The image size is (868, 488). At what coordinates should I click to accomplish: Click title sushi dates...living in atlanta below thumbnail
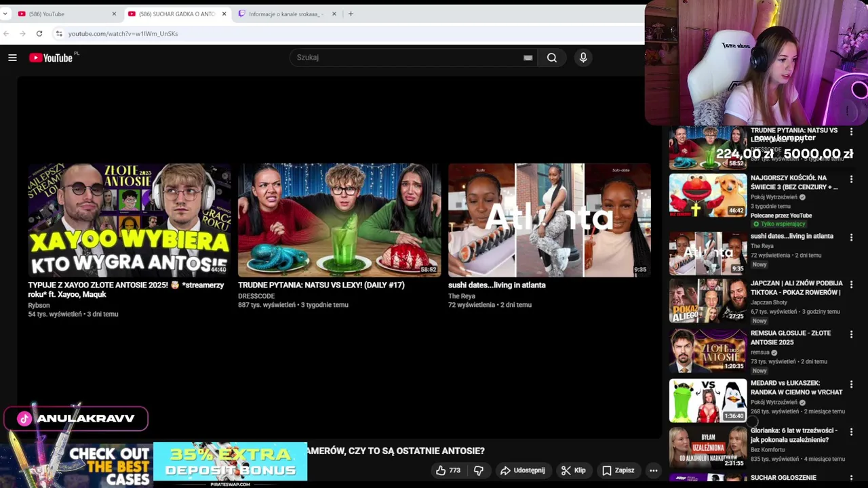click(x=496, y=285)
